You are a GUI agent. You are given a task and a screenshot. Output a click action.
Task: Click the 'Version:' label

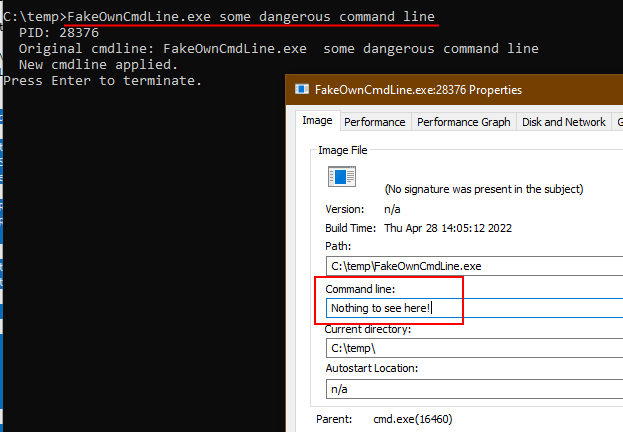click(344, 209)
